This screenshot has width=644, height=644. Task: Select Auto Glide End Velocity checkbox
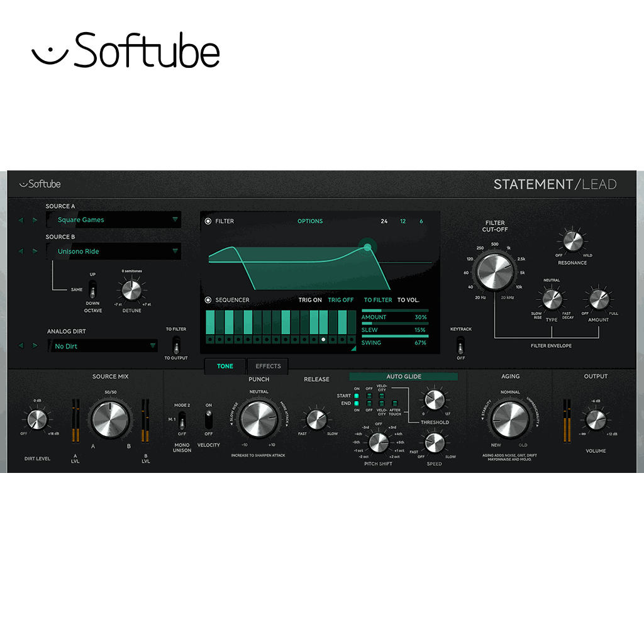click(x=382, y=403)
